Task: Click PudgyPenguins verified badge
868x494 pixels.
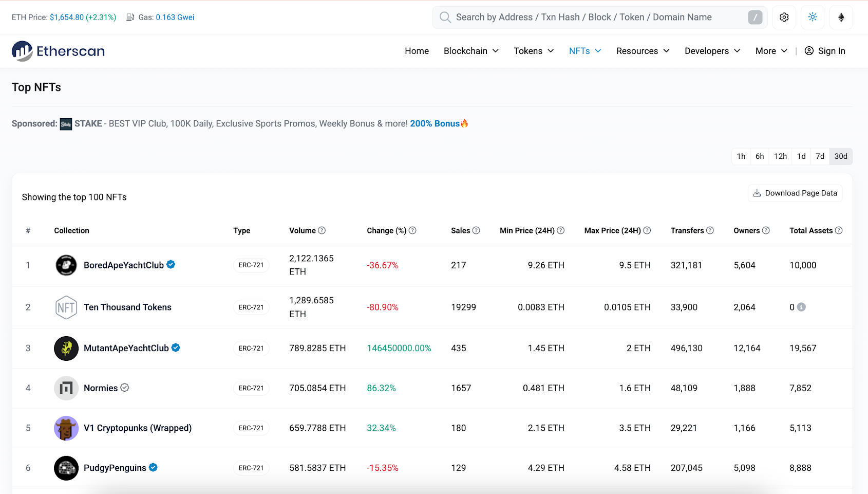Action: pos(153,467)
